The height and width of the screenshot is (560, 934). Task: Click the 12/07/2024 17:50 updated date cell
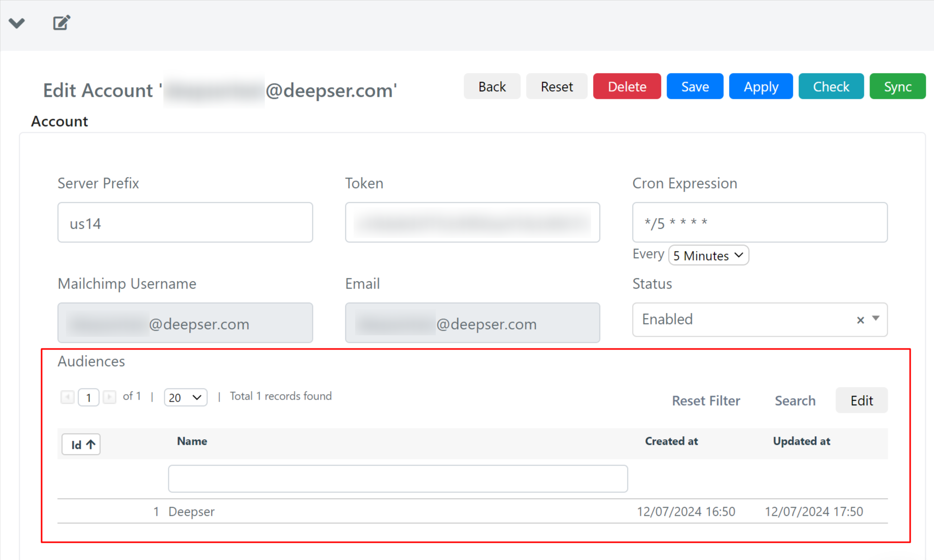814,511
